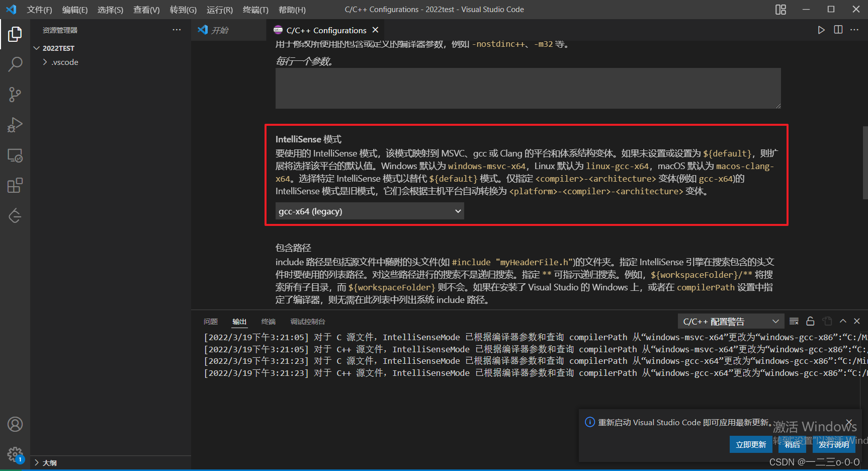Open the Manage settings gear

click(x=15, y=454)
